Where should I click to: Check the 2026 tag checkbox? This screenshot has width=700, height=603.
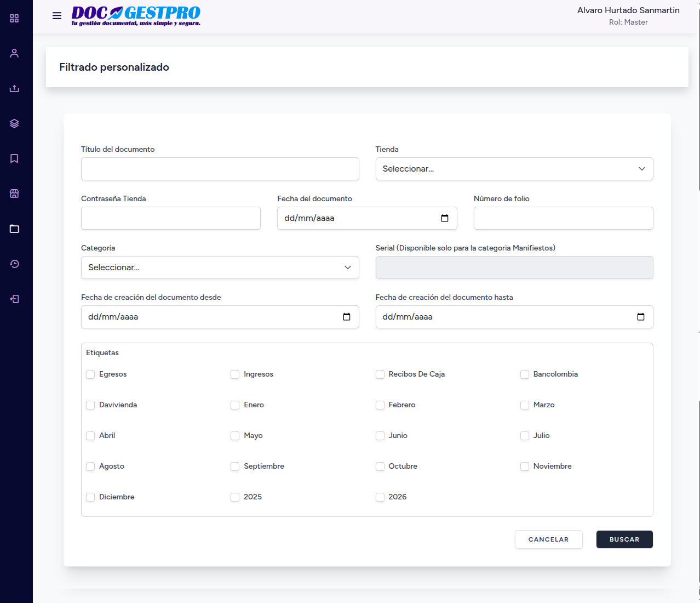point(380,497)
